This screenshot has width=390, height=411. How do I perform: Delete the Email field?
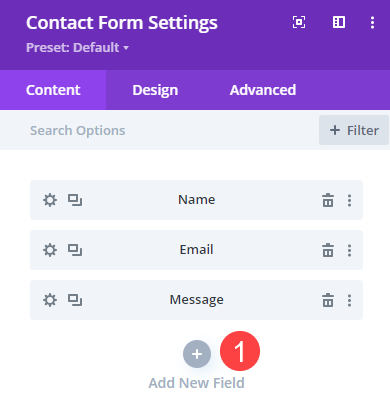(x=328, y=250)
